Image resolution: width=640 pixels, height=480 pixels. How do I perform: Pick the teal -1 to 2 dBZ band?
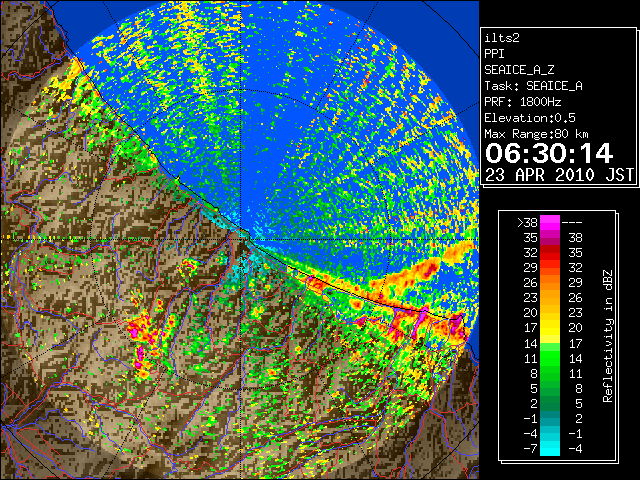coord(550,418)
